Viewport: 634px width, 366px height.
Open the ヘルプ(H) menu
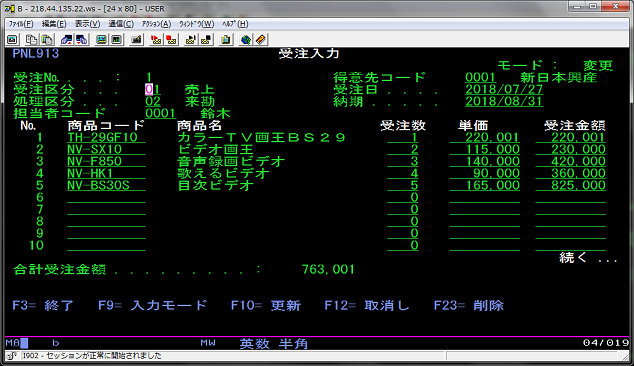pyautogui.click(x=235, y=24)
